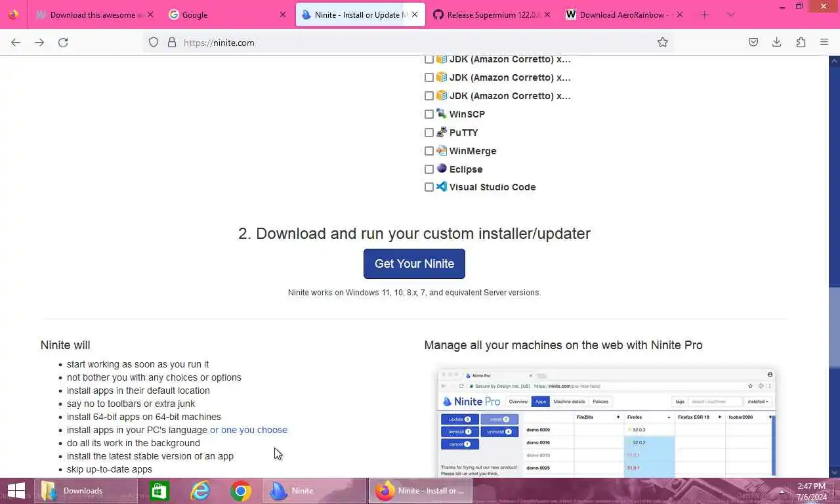Launch Google Chrome from the taskbar

pos(241,490)
